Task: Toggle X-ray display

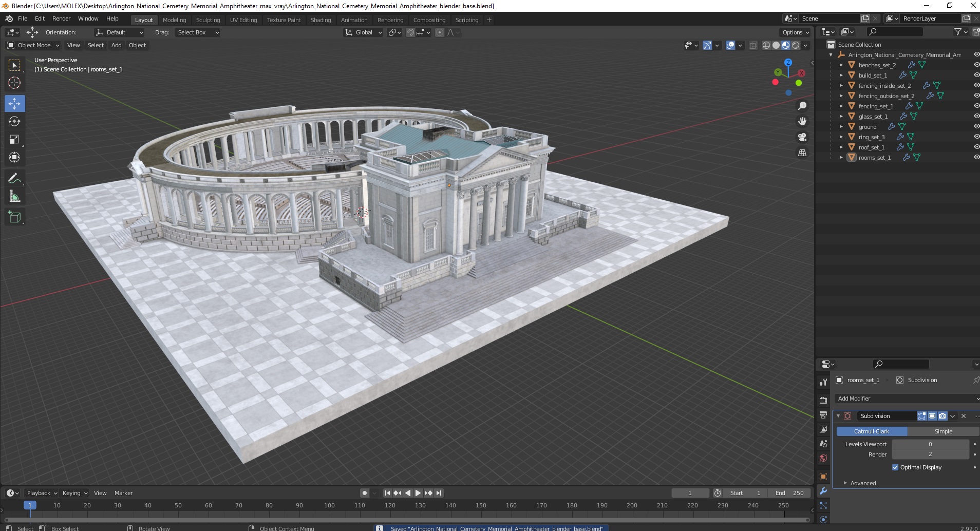Action: coord(753,45)
